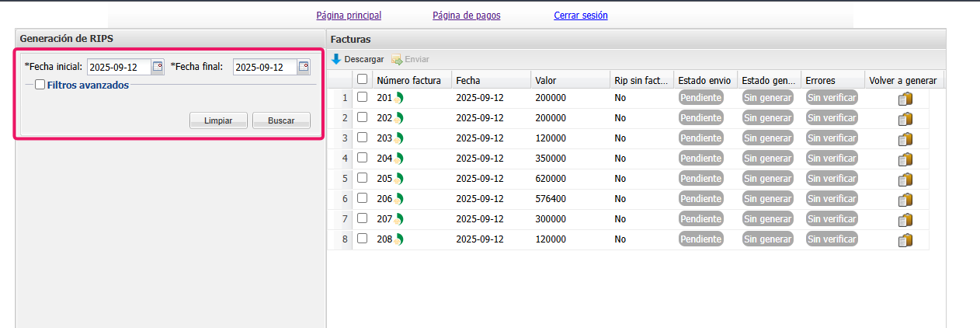The height and width of the screenshot is (328, 980).
Task: Open the calendar picker for Fecha final
Action: pos(304,67)
